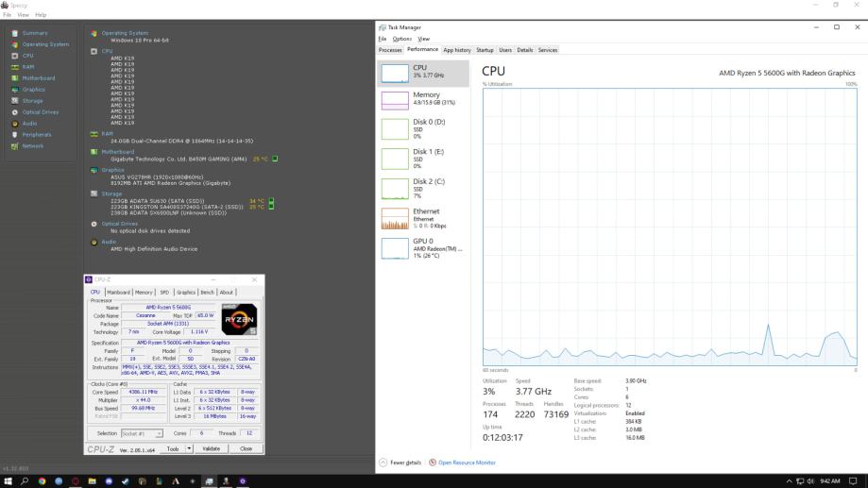Click the Validate button in CPU-Z
Viewport: 868px width, 488px height.
click(x=211, y=448)
